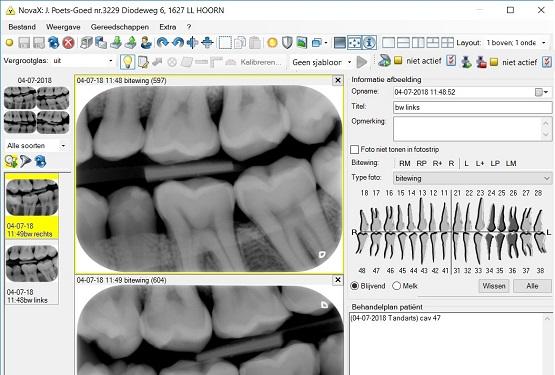Click the R+ bitewing button

coord(437,164)
